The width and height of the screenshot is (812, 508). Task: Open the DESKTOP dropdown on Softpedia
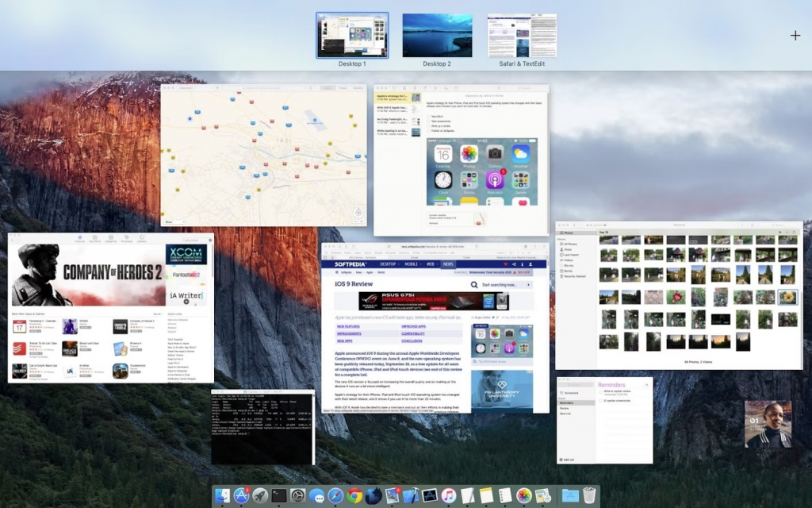(389, 264)
